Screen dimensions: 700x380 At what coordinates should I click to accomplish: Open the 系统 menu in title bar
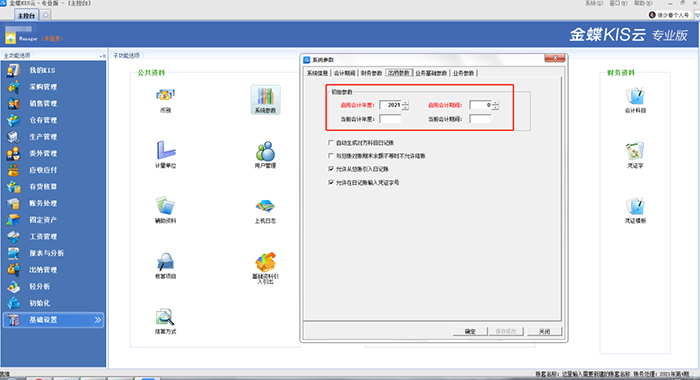pyautogui.click(x=594, y=3)
